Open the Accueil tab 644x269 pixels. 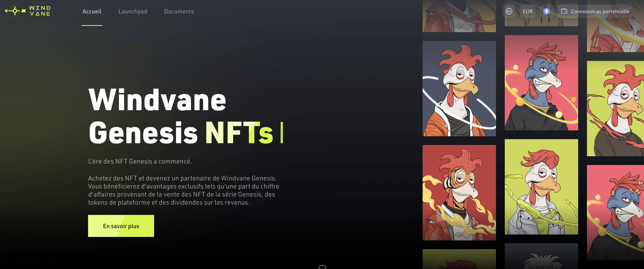(x=92, y=12)
